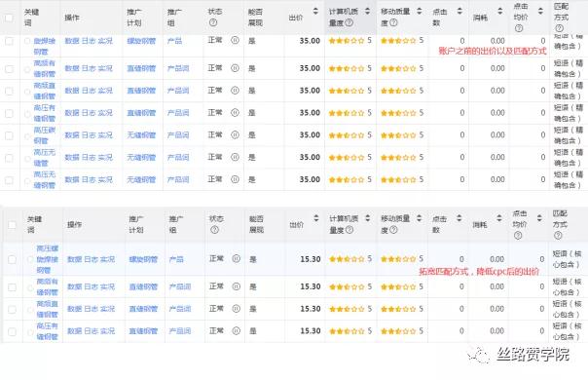Image resolution: width=588 pixels, height=380 pixels.
Task: Open the 日志 link in the 高压螺旋焊接钢管 row
Action: coord(91,259)
